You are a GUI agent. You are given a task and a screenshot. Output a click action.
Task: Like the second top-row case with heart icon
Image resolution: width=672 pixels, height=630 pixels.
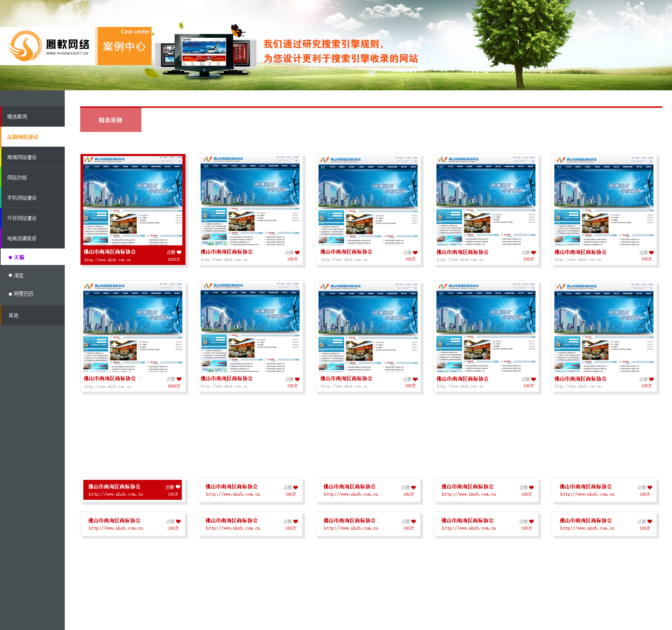[297, 253]
